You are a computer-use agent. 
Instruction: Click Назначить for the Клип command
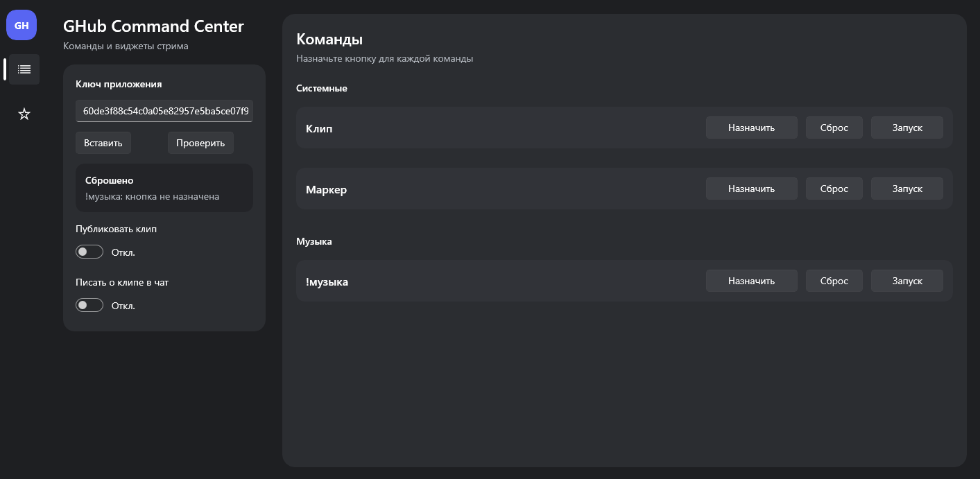(x=752, y=128)
